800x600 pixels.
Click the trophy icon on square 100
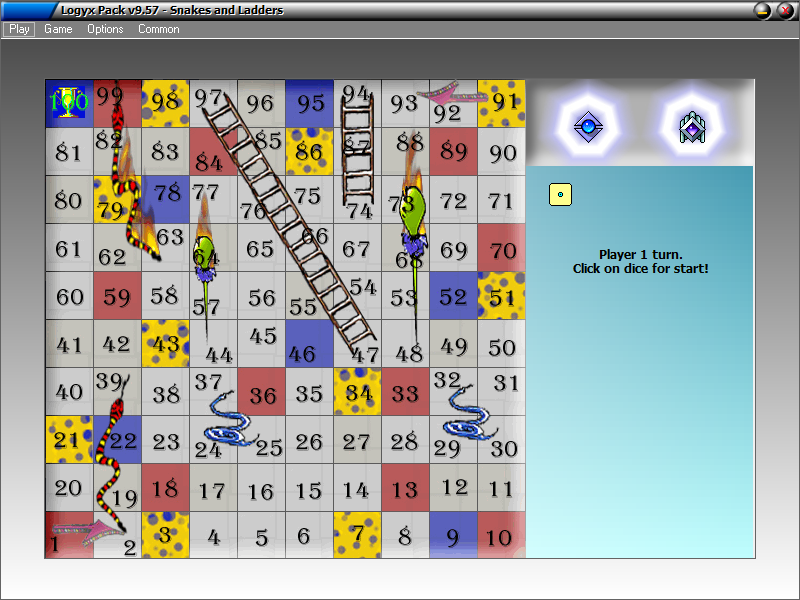click(x=69, y=102)
